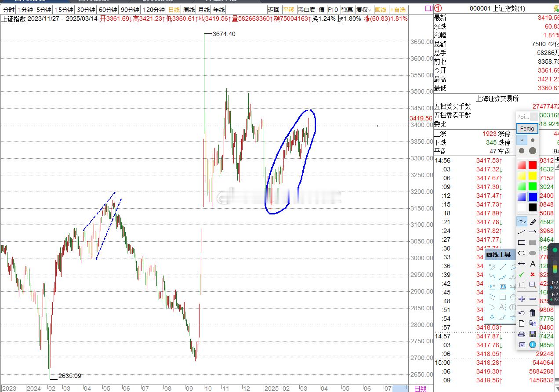Click the blank new page icon

click(x=522, y=323)
